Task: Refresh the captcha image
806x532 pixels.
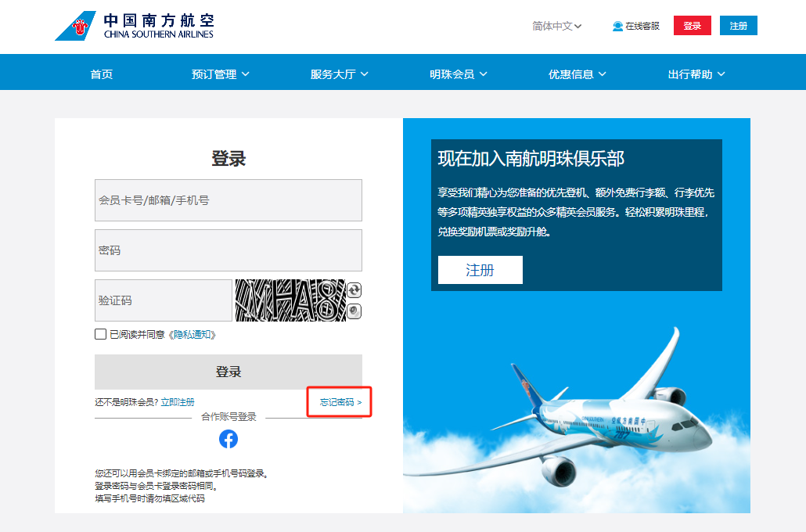Action: [x=354, y=290]
